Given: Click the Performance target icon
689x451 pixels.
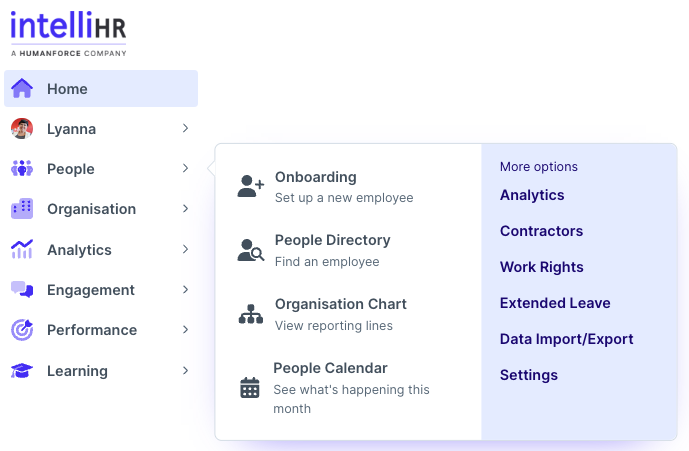Looking at the screenshot, I should [22, 330].
